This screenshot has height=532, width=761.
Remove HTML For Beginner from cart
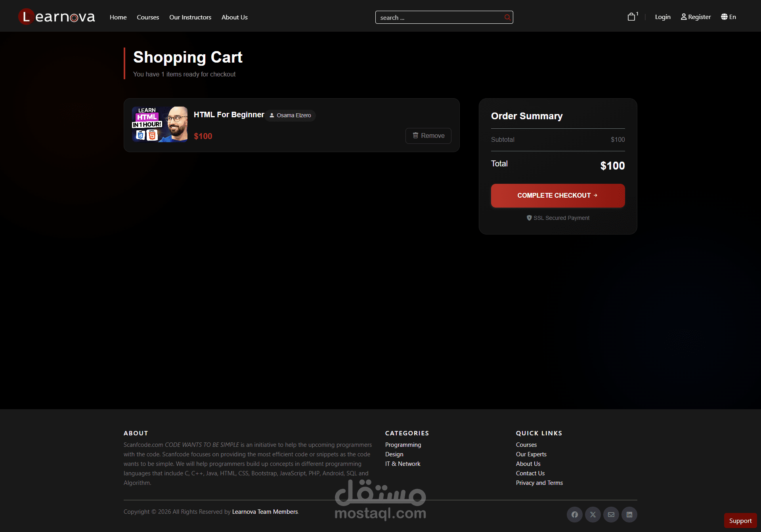[428, 135]
